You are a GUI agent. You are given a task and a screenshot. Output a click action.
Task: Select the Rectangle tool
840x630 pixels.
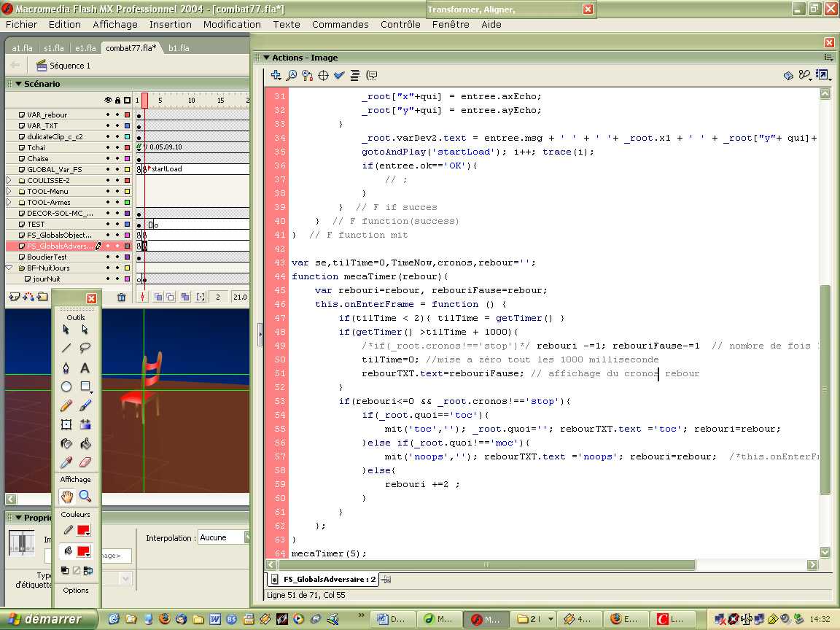pyautogui.click(x=85, y=386)
